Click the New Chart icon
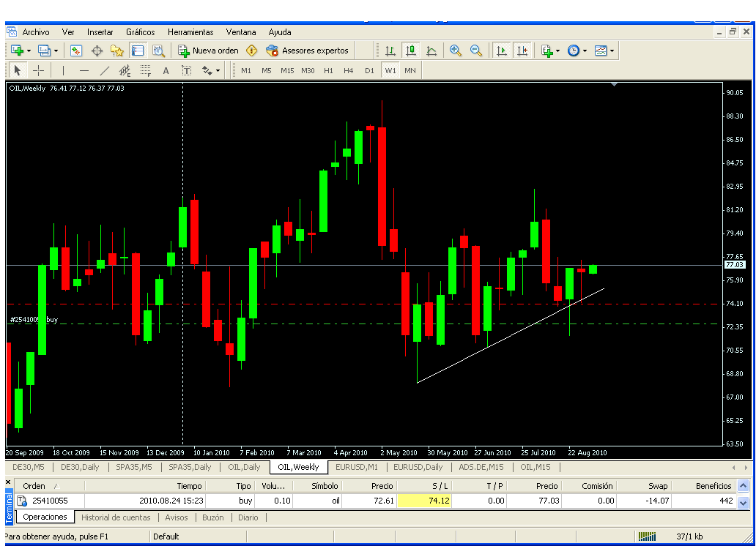The image size is (756, 546). [18, 51]
